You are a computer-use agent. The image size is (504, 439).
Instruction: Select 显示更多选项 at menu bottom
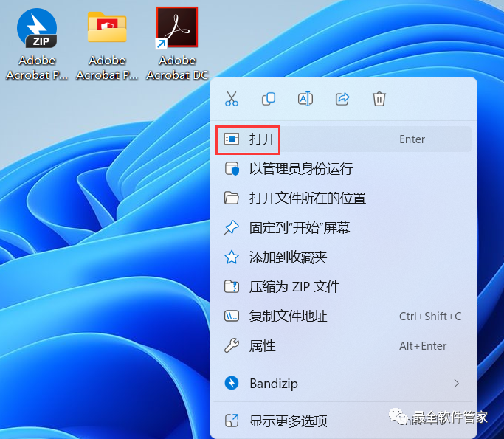tap(343, 421)
